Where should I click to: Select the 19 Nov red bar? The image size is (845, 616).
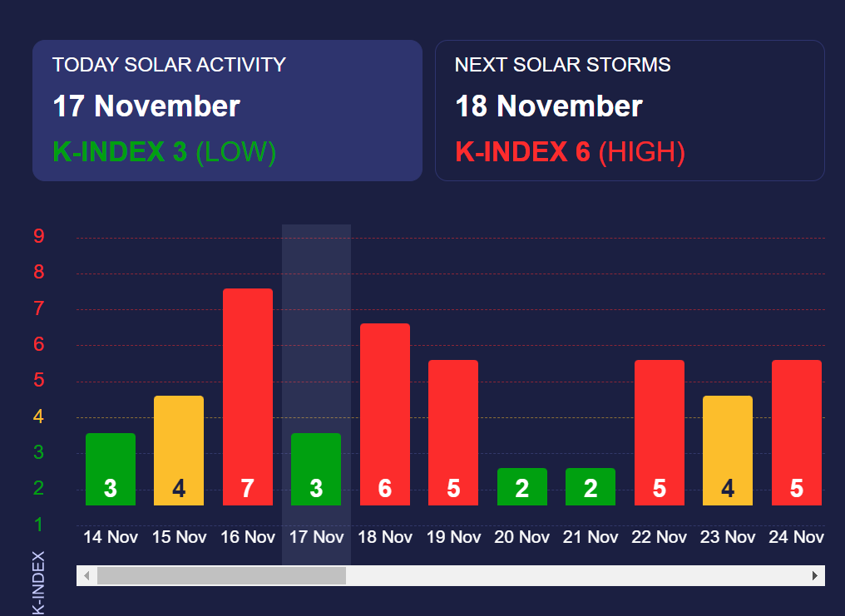coord(453,432)
